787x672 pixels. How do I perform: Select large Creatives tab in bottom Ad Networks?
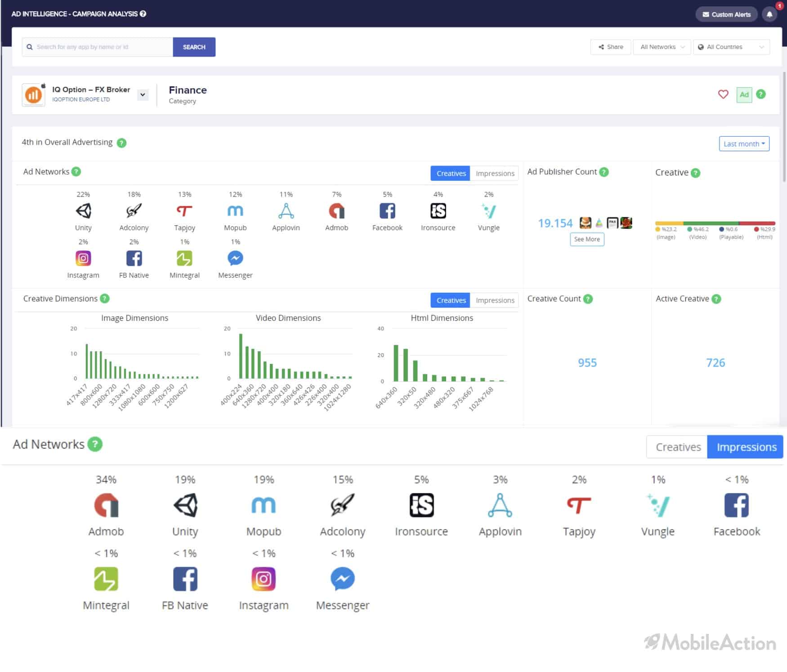point(678,447)
